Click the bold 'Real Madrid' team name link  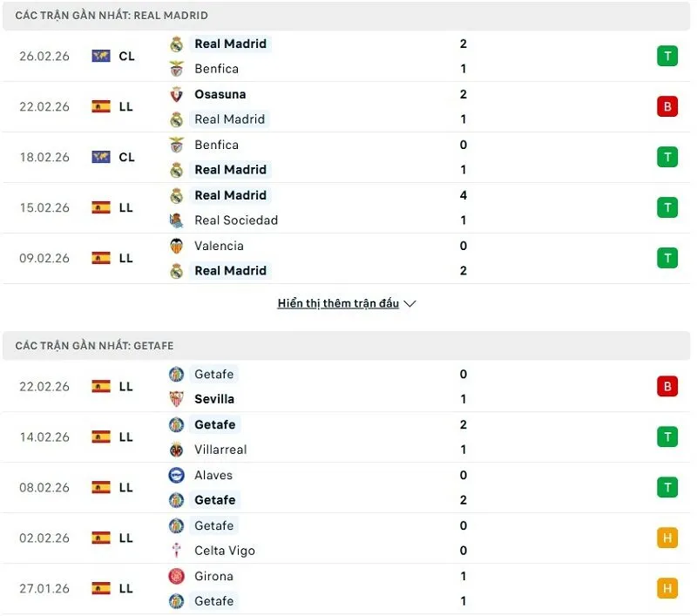tap(230, 44)
